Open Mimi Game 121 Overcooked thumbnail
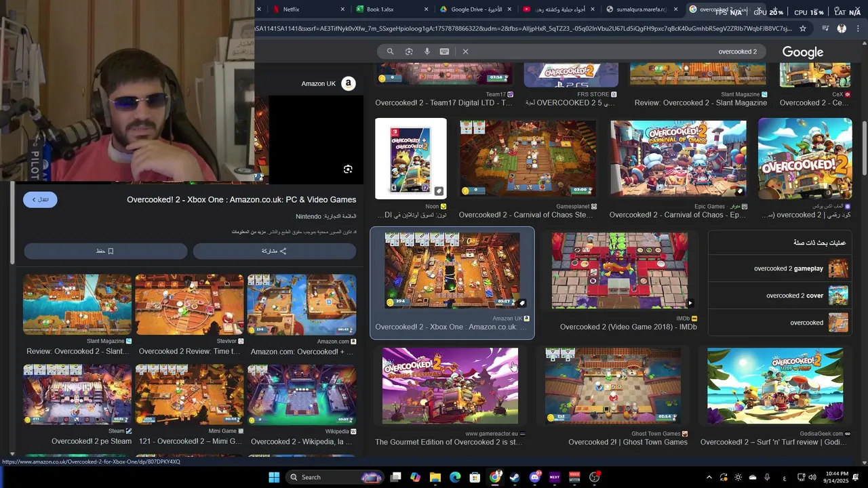This screenshot has height=488, width=868. pos(189,394)
